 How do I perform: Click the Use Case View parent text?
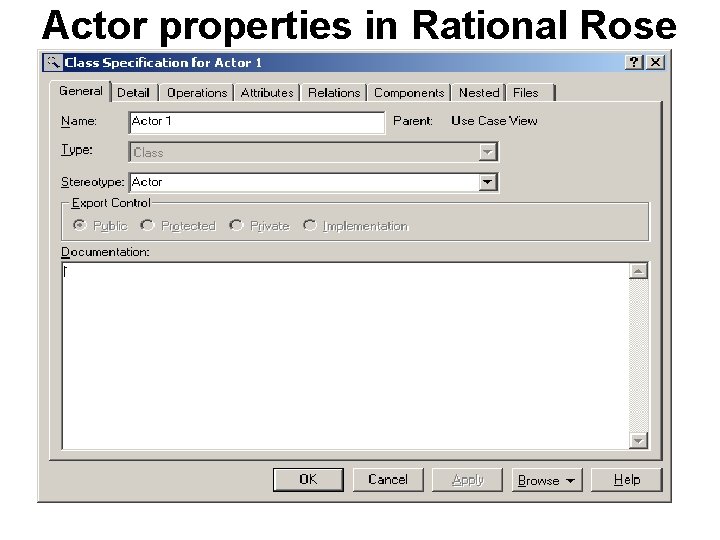pos(494,121)
